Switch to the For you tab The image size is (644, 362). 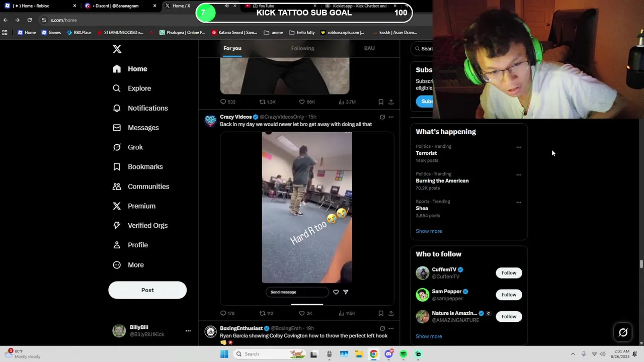(232, 48)
